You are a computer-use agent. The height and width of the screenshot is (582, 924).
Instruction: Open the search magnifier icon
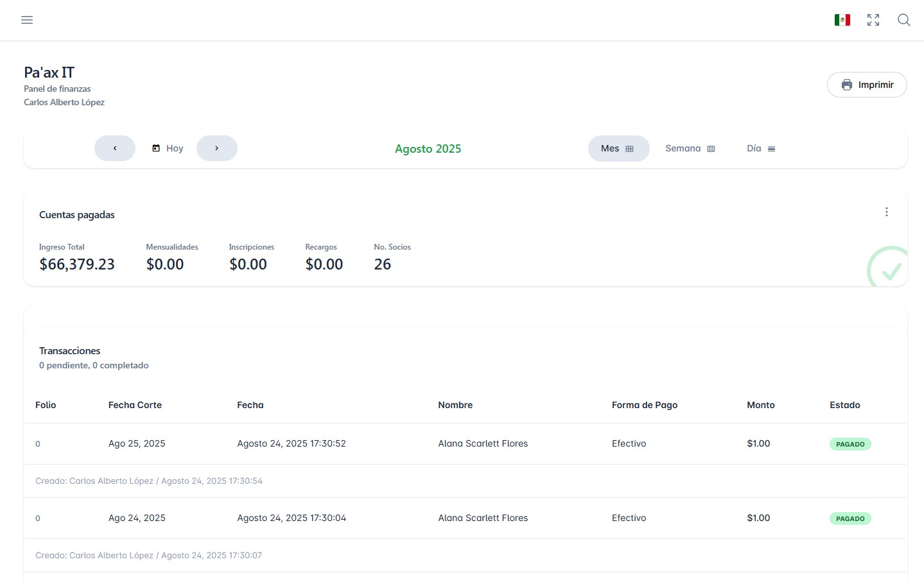tap(903, 20)
